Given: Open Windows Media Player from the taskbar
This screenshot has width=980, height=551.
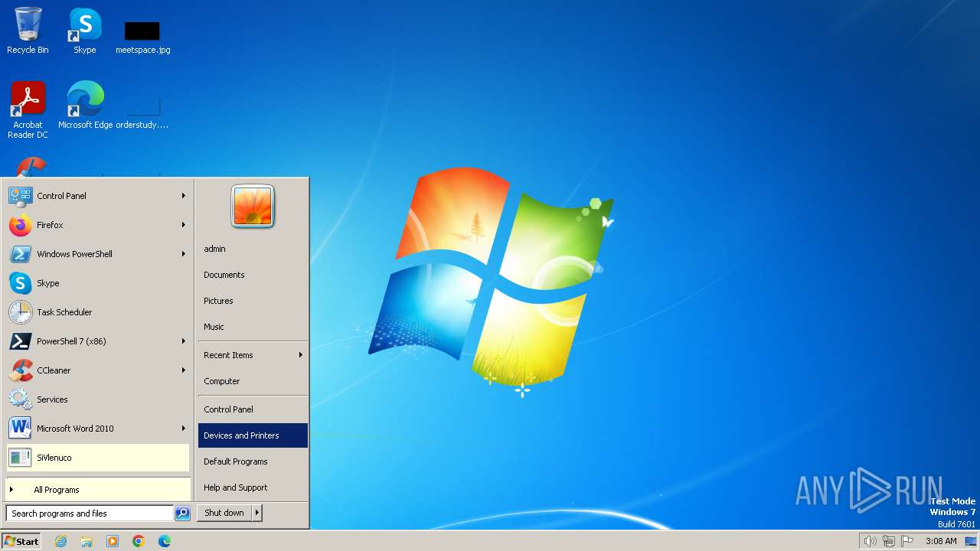Looking at the screenshot, I should tap(113, 541).
